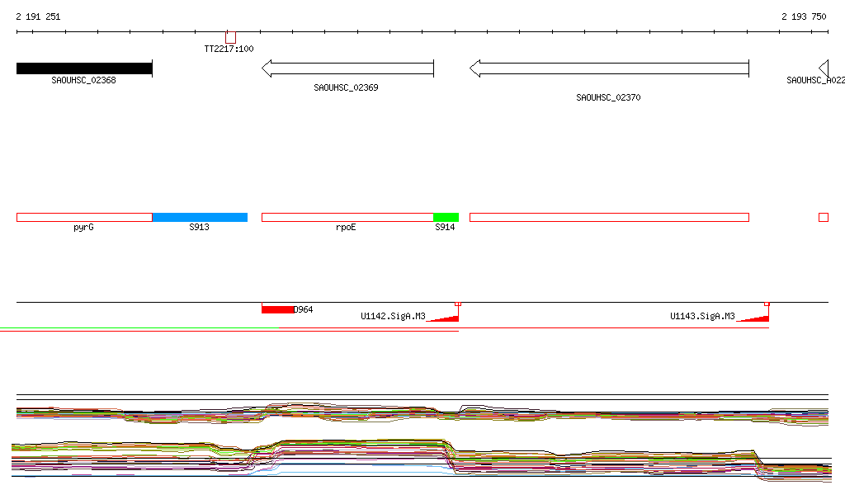Click the U1142.SigA.M3 red promoter triangle
Viewport: 845px width, 504px height.
click(x=447, y=318)
